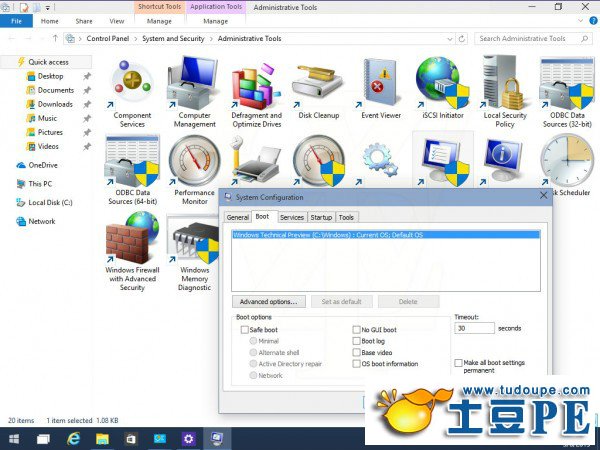Check the No GUI boot option
The image size is (600, 450).
click(356, 329)
